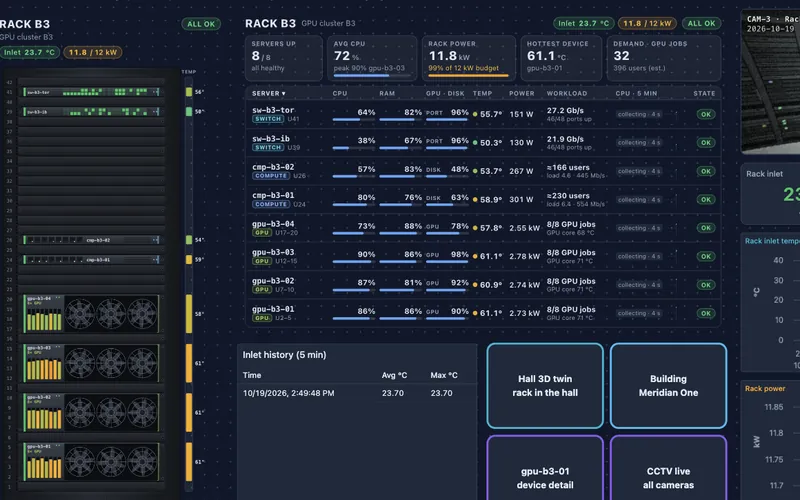Click the SWITCH badge under sw-b3-ib
Viewport: 800px width, 500px height.
(268, 147)
